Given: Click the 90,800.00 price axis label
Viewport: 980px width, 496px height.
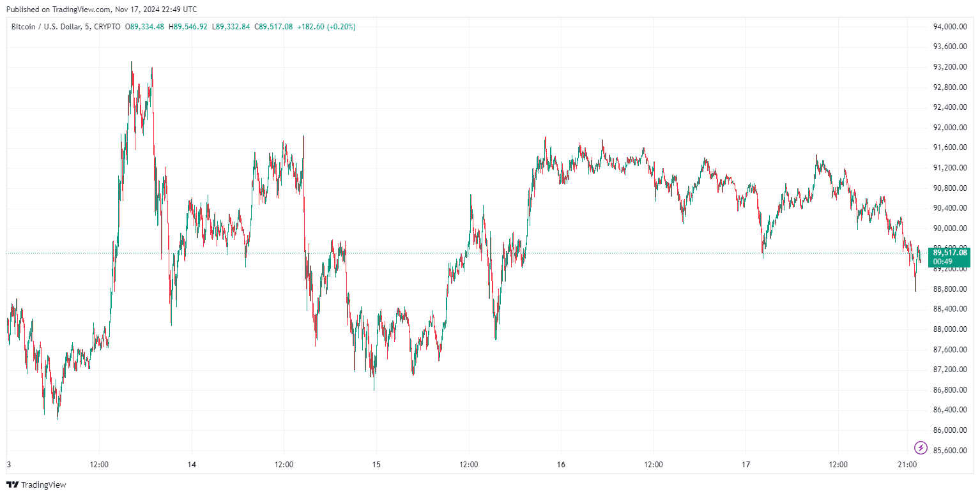Looking at the screenshot, I should pos(949,188).
